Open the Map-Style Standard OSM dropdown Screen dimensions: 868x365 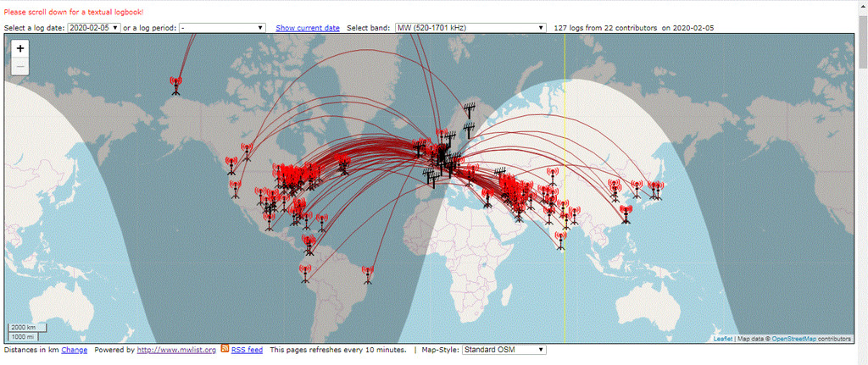click(504, 349)
